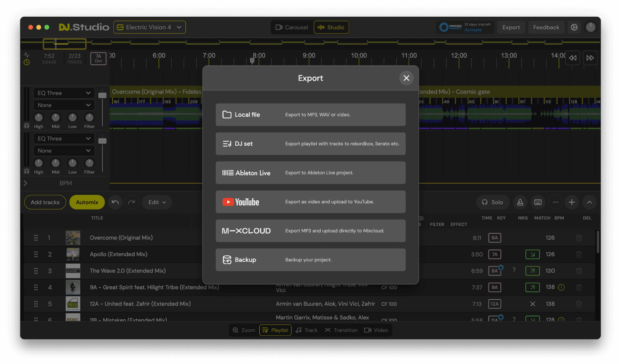621x364 pixels.
Task: Switch to Carousel view
Action: 291,27
